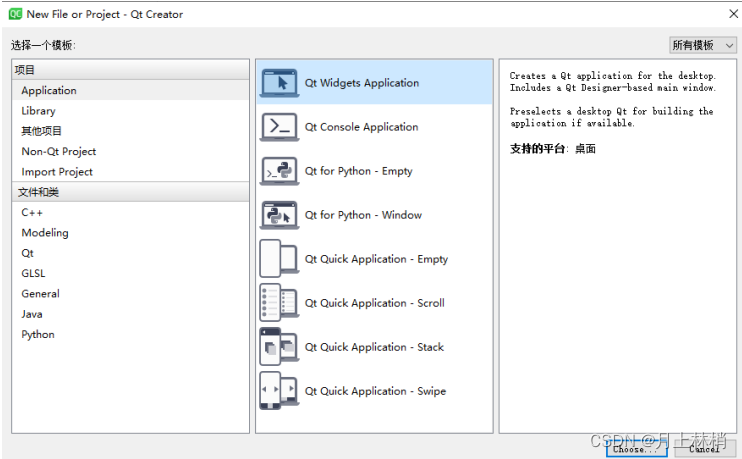Click the Qt for Python - Empty label
Image resolution: width=742 pixels, height=459 pixels.
(x=358, y=171)
